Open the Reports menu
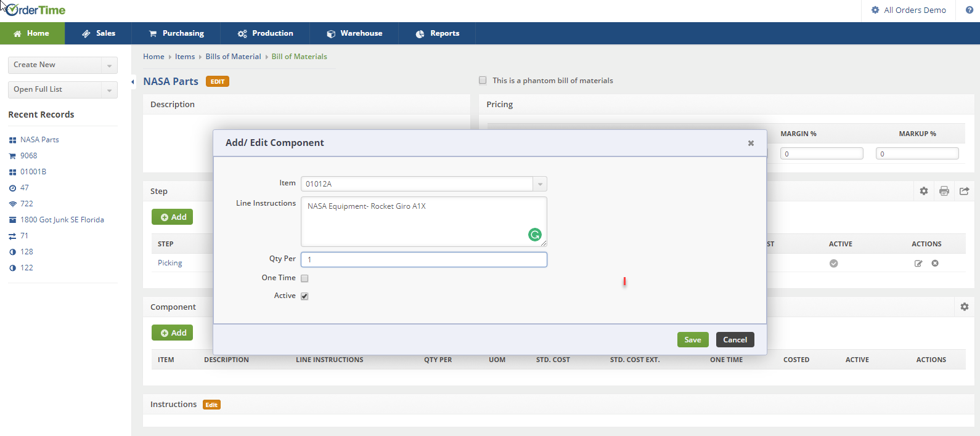 point(438,33)
